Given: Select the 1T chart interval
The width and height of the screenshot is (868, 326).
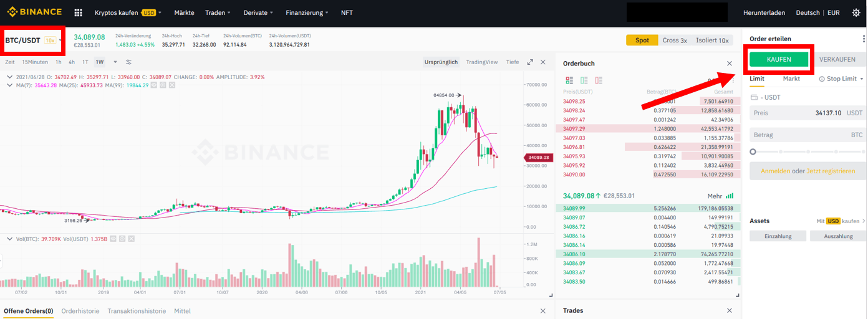Looking at the screenshot, I should tap(85, 62).
